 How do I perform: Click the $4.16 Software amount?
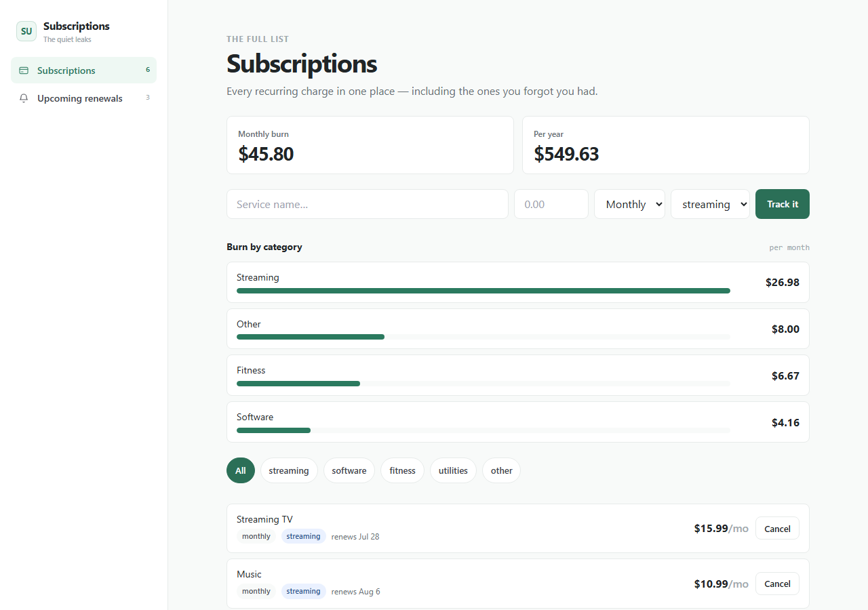[785, 422]
